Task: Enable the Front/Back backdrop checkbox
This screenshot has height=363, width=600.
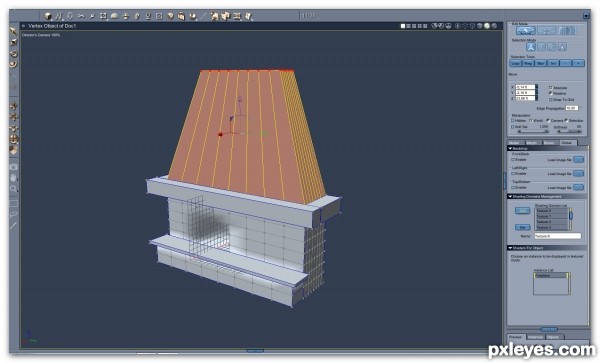Action: click(x=513, y=160)
